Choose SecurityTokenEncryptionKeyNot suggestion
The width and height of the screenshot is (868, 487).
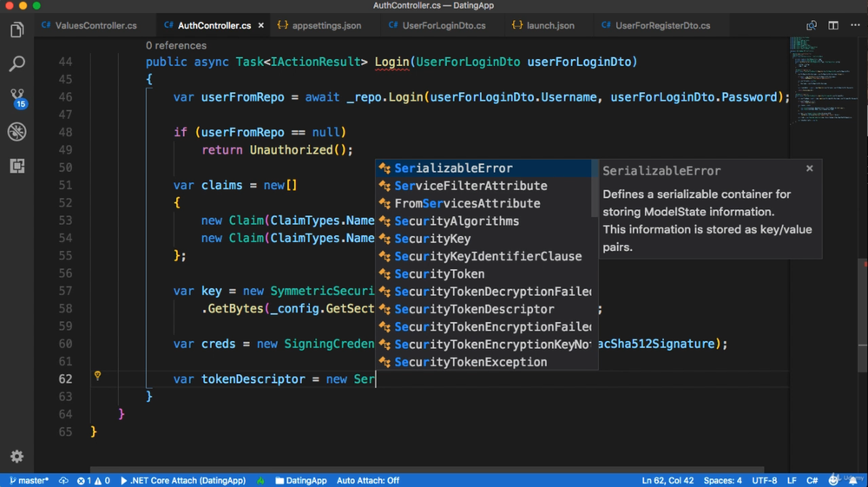[483, 345]
